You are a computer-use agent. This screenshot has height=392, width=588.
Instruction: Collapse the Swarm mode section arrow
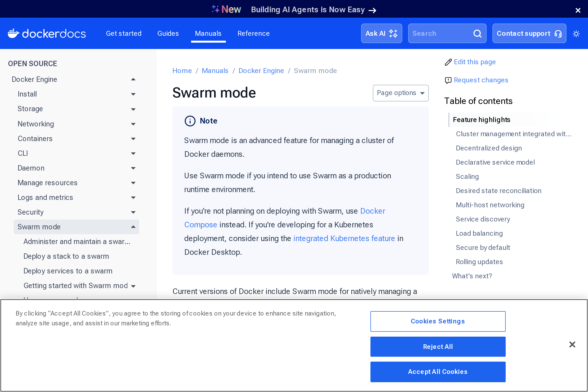[133, 227]
